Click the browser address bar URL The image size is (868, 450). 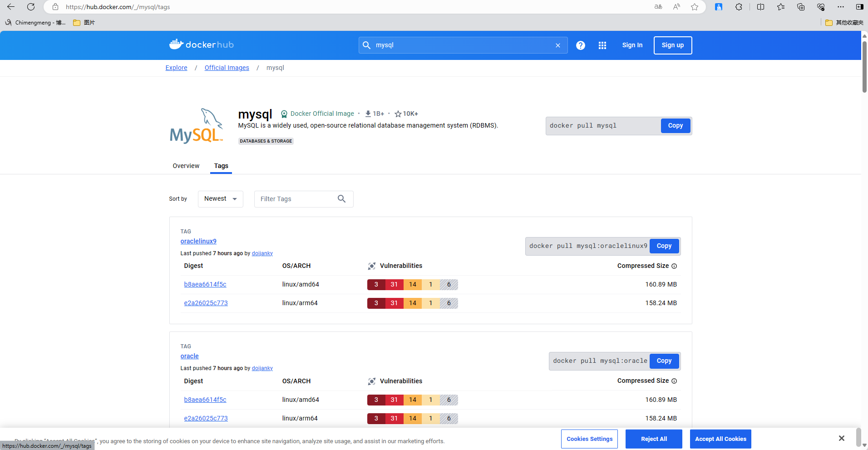click(x=118, y=7)
